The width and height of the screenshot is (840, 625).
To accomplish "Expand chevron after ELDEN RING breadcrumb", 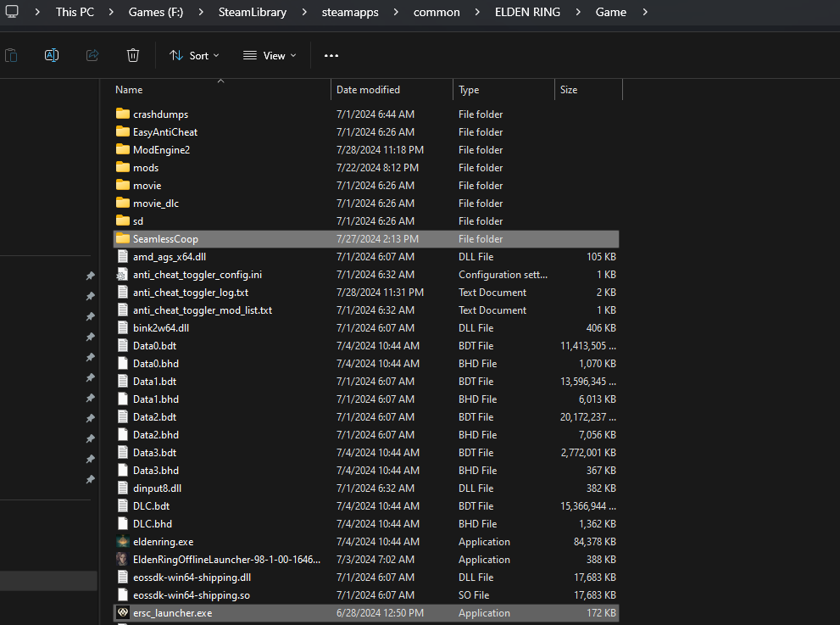I will [x=578, y=12].
